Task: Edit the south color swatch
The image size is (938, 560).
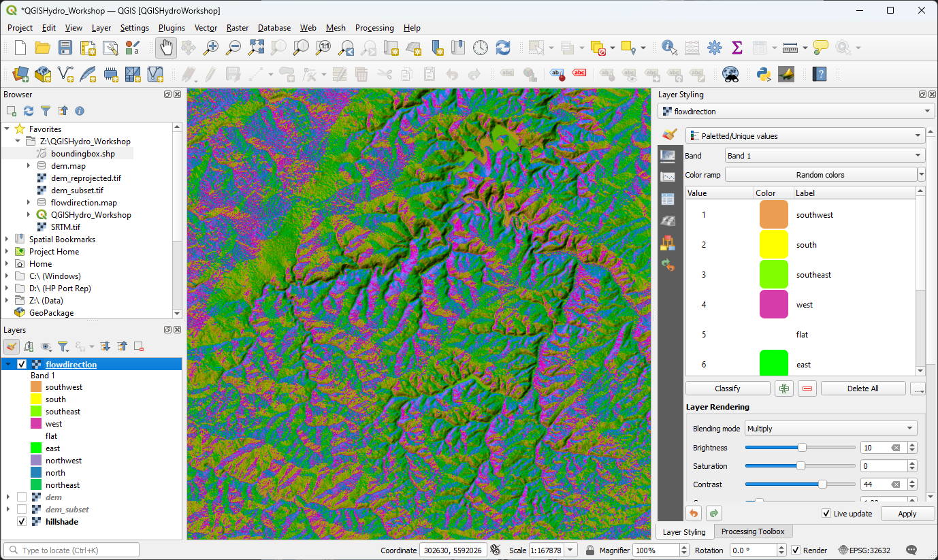Action: (x=772, y=244)
